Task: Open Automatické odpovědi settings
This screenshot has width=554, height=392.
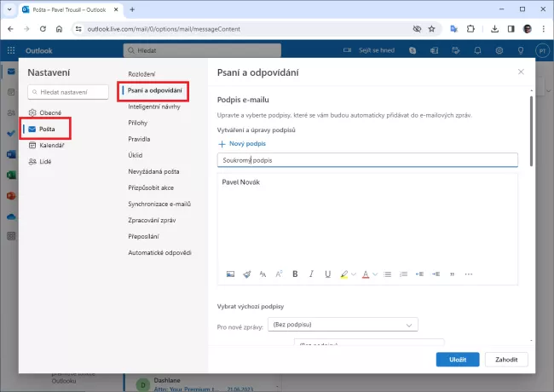Action: [x=159, y=252]
